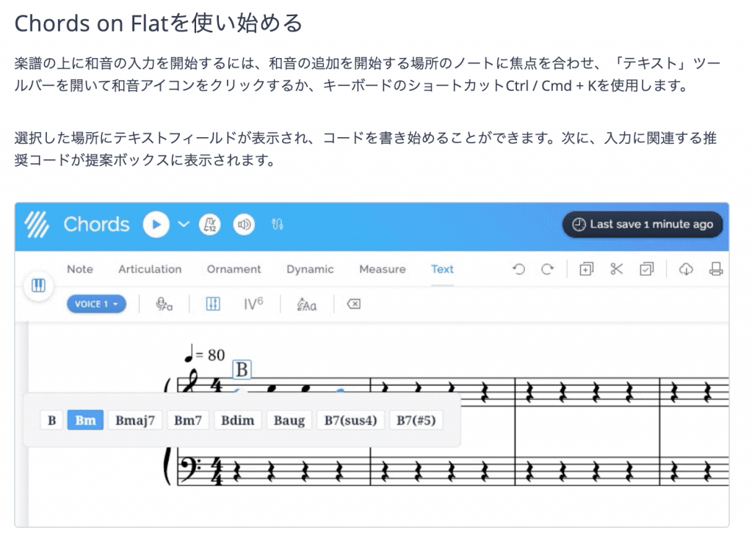Click the tempo marking 80
Image resolution: width=752 pixels, height=560 pixels.
click(205, 354)
